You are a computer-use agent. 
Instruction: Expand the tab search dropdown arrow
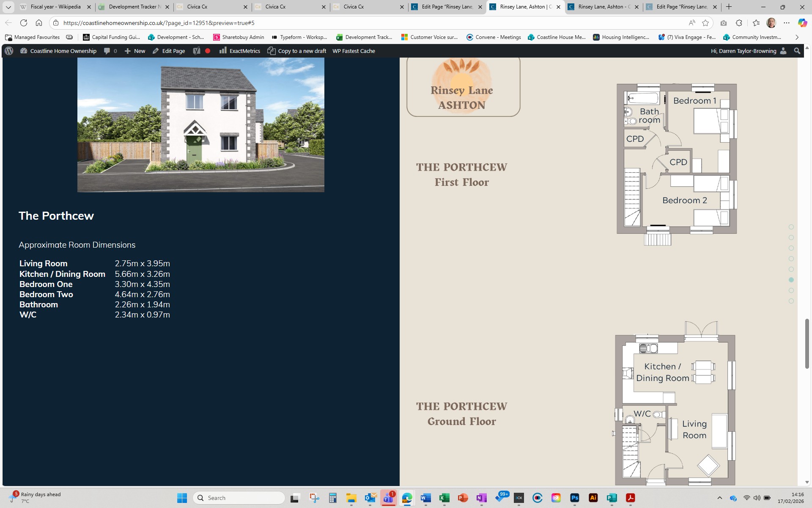[8, 7]
